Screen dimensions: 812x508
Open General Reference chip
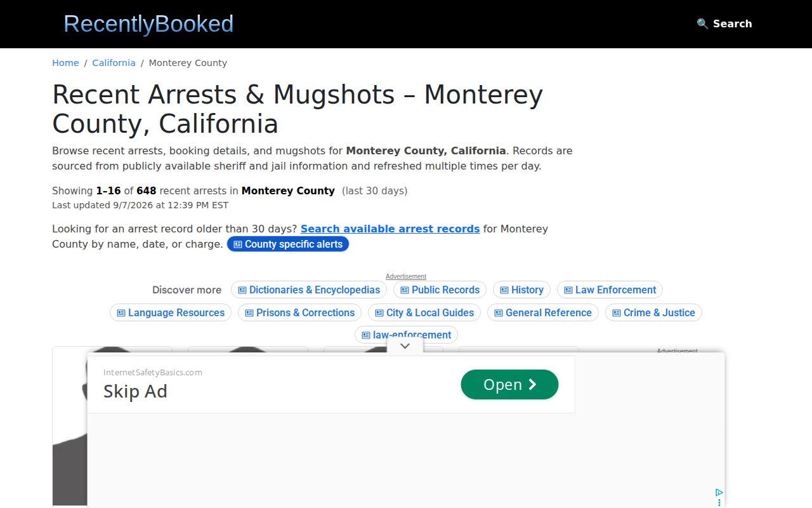point(543,313)
